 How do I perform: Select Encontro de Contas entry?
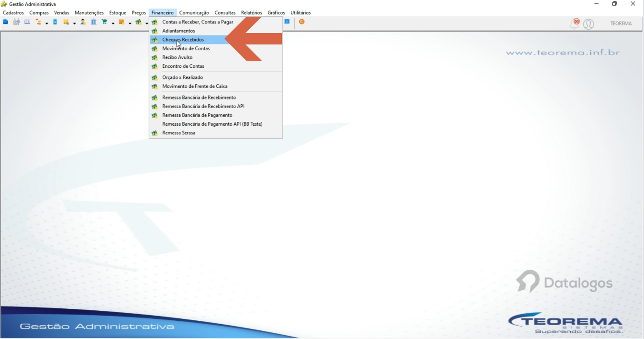(216, 66)
